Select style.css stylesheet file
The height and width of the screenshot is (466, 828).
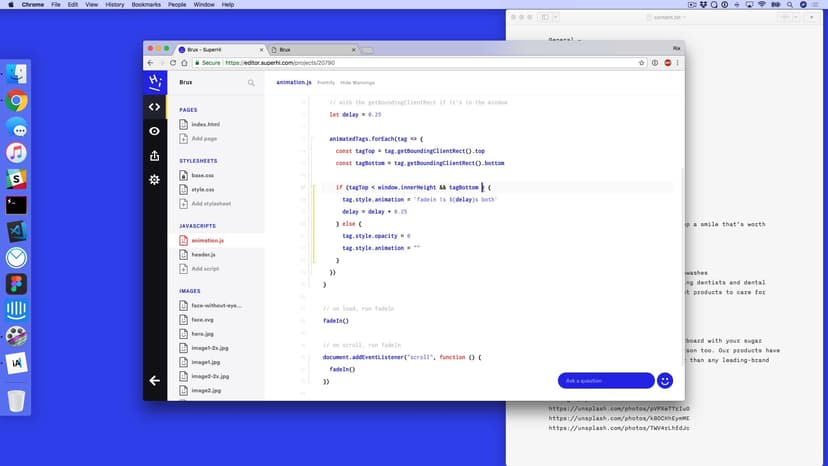pyautogui.click(x=202, y=189)
